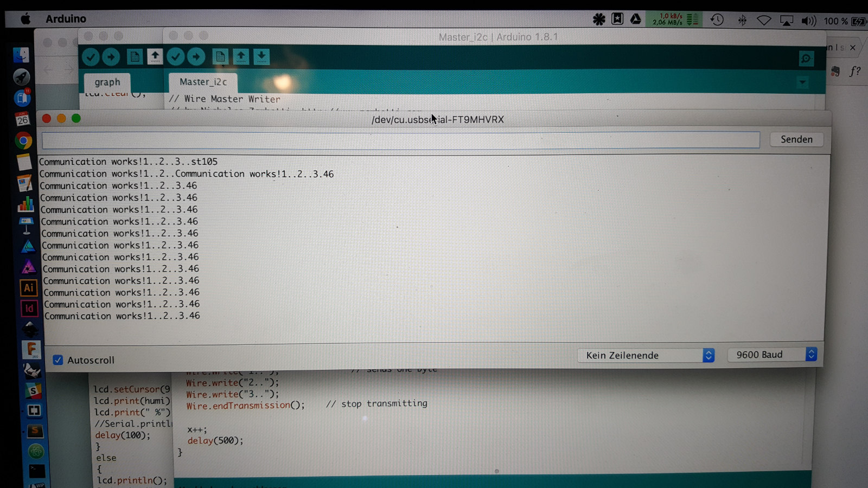868x488 pixels.
Task: Click the Wire.endTransmission(); line
Action: [246, 406]
